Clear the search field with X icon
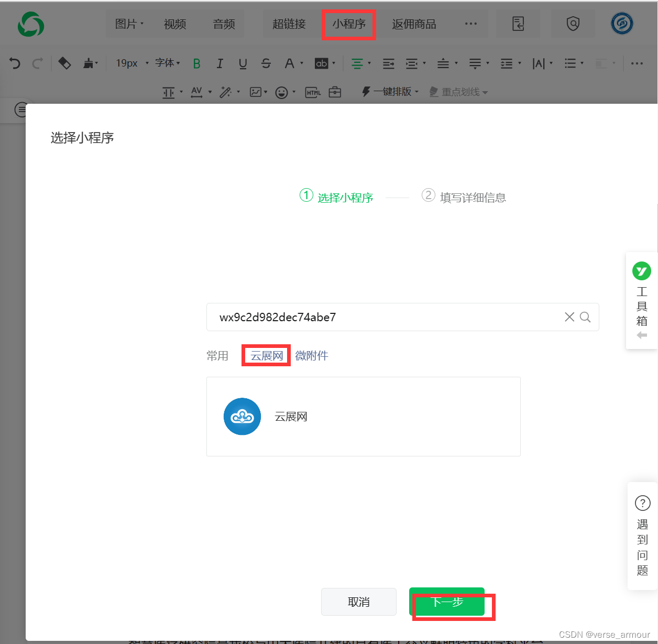 point(569,317)
